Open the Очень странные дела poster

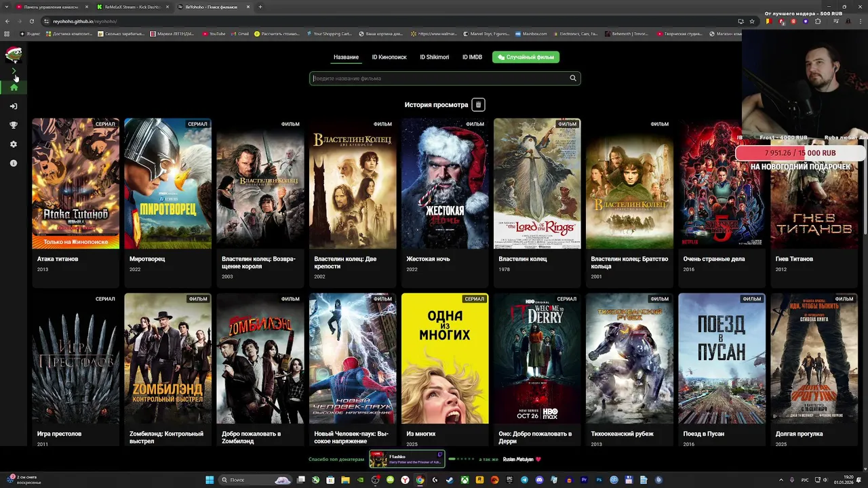pyautogui.click(x=722, y=183)
